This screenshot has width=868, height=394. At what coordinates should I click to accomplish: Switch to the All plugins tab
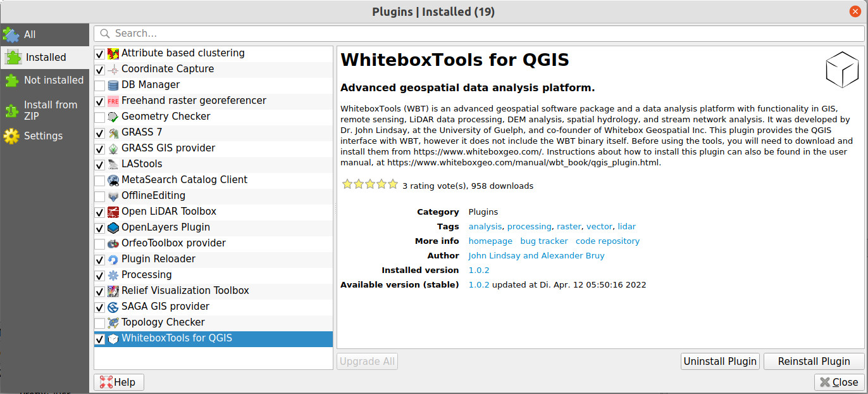click(x=44, y=34)
